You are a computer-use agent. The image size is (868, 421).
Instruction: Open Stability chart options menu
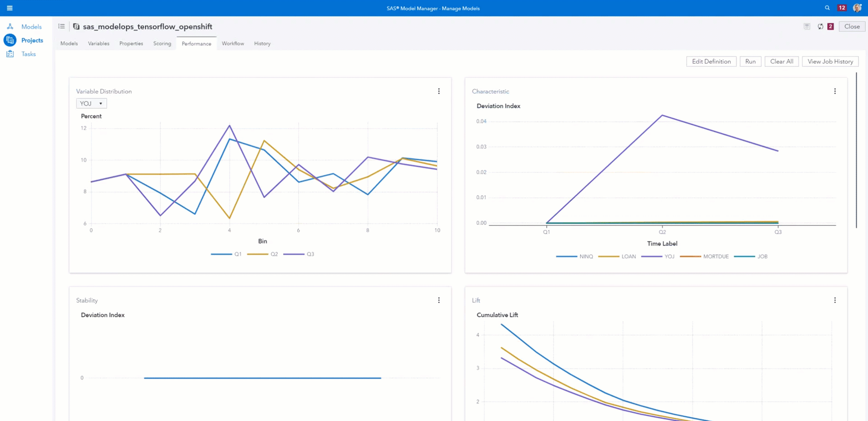(439, 300)
